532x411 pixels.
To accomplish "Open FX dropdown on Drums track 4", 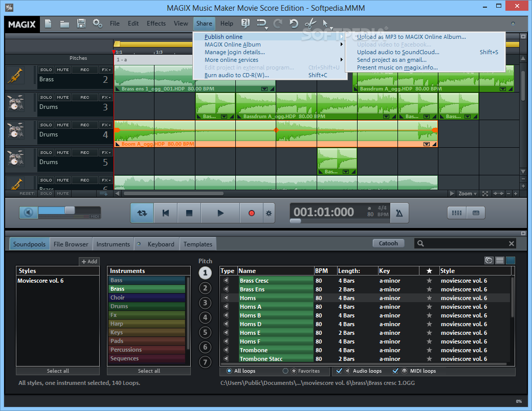I will [x=106, y=125].
